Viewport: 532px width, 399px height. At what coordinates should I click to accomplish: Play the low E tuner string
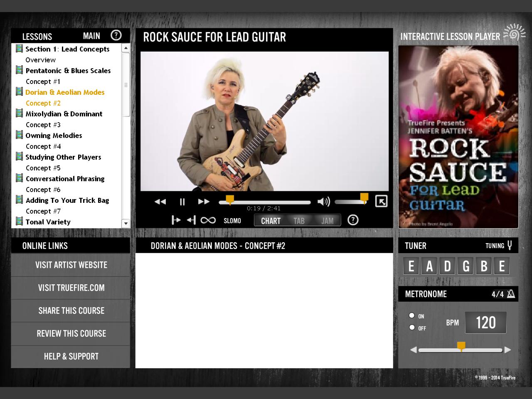click(411, 266)
